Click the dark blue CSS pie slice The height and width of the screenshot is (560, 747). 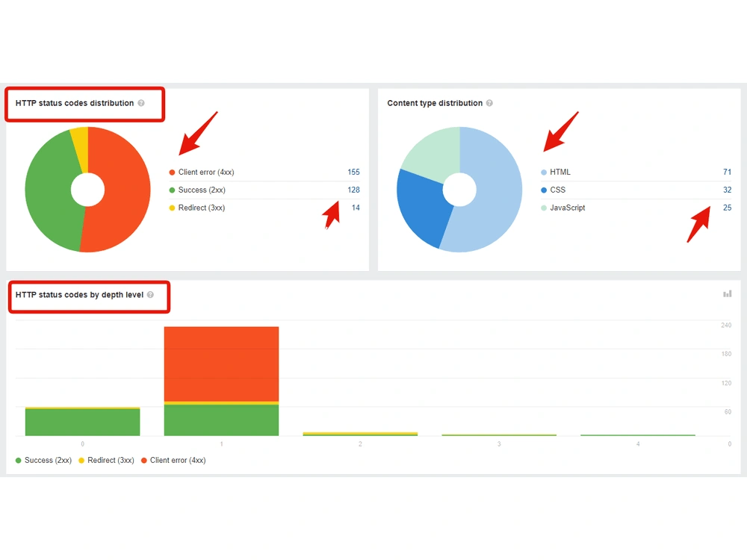tap(421, 210)
